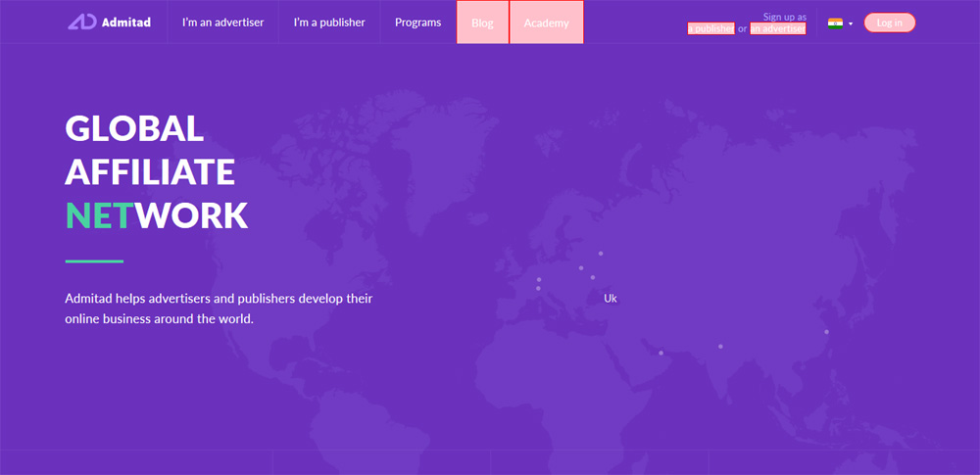Open the "I'm an advertiser" menu item
Image resolution: width=980 pixels, height=475 pixels.
223,23
